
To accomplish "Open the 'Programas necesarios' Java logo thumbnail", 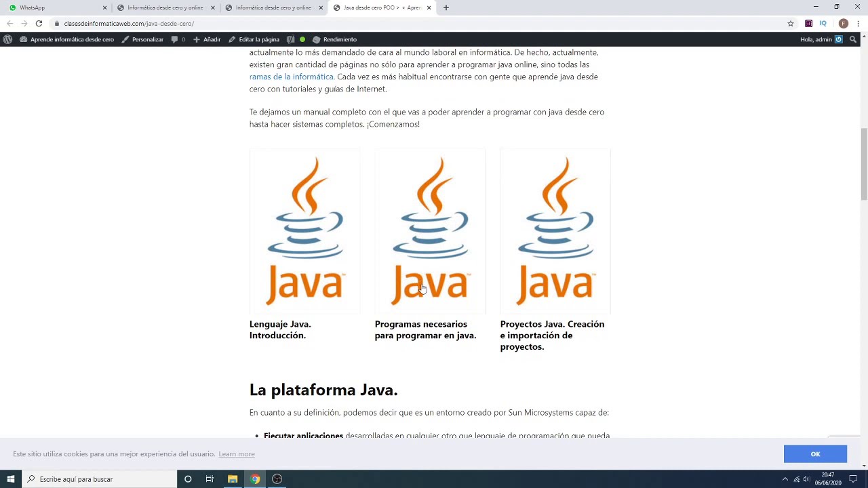I will [430, 231].
